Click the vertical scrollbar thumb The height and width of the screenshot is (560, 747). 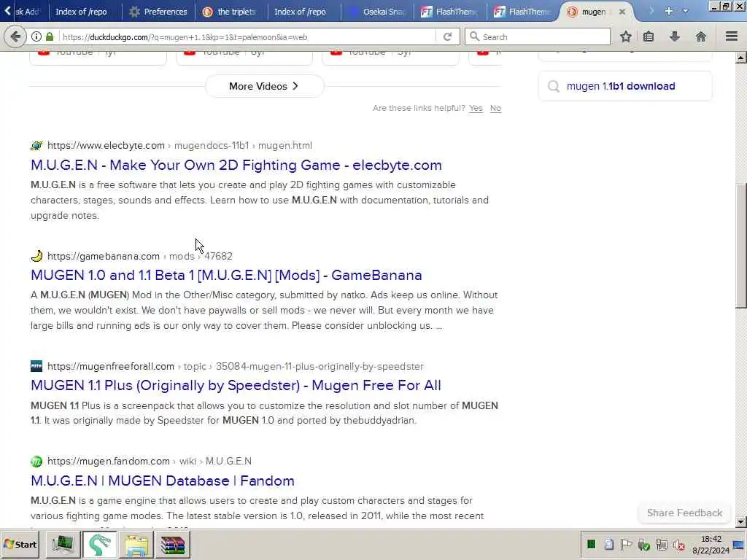click(x=740, y=246)
